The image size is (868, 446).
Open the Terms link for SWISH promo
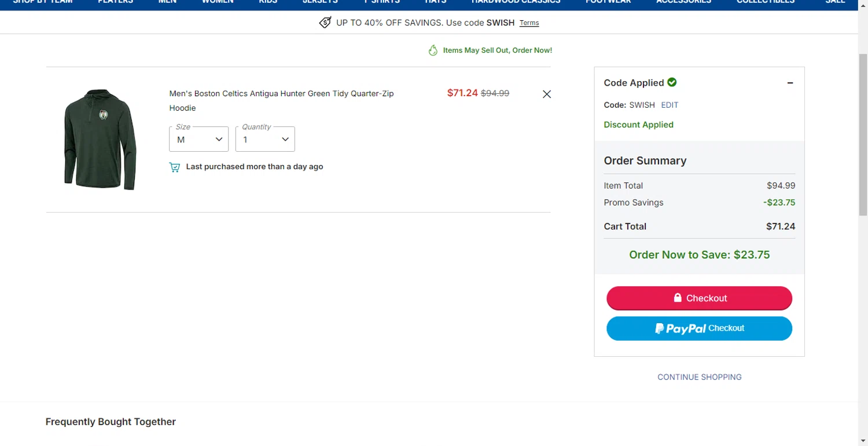pos(529,23)
